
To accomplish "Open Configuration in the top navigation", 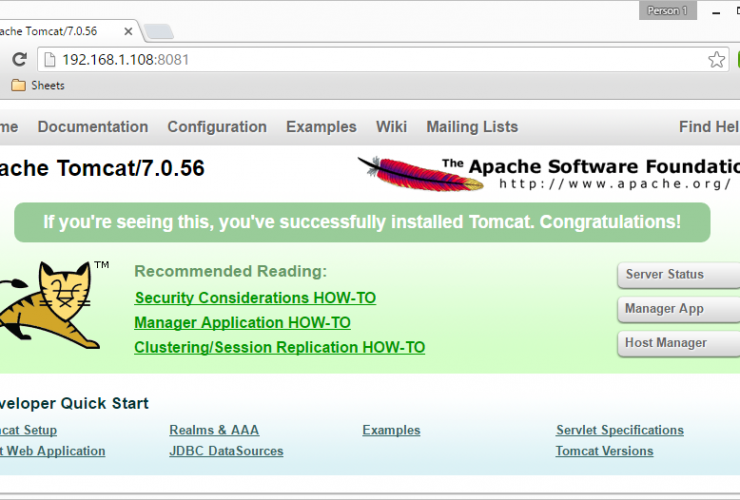I will pyautogui.click(x=217, y=127).
